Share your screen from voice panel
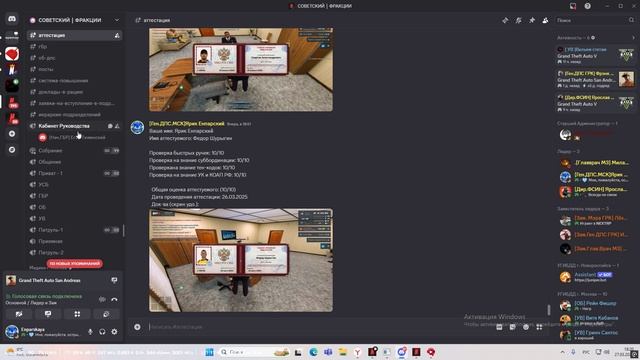This screenshot has height=360, width=640. 48,314
